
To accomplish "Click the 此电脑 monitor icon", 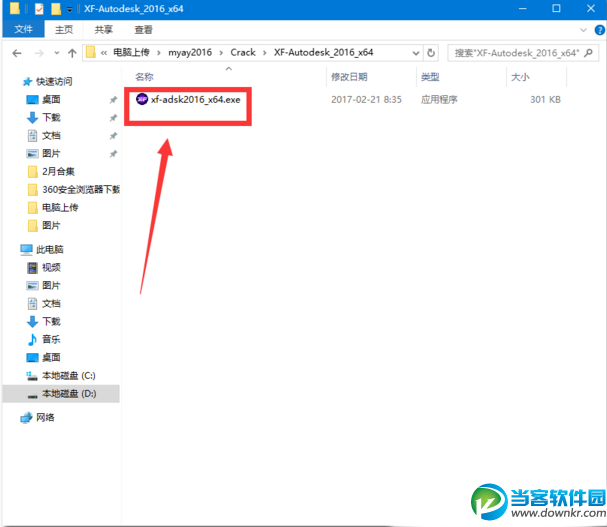I will coord(26,250).
